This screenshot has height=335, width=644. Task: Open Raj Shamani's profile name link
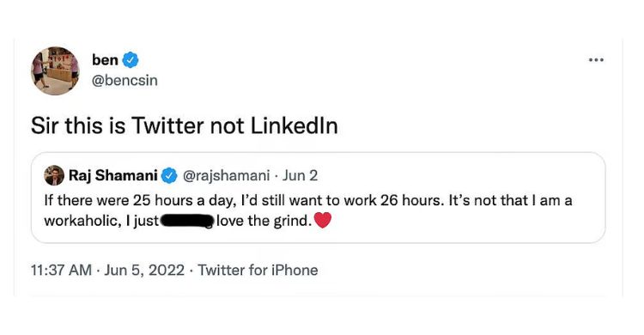pyautogui.click(x=113, y=175)
